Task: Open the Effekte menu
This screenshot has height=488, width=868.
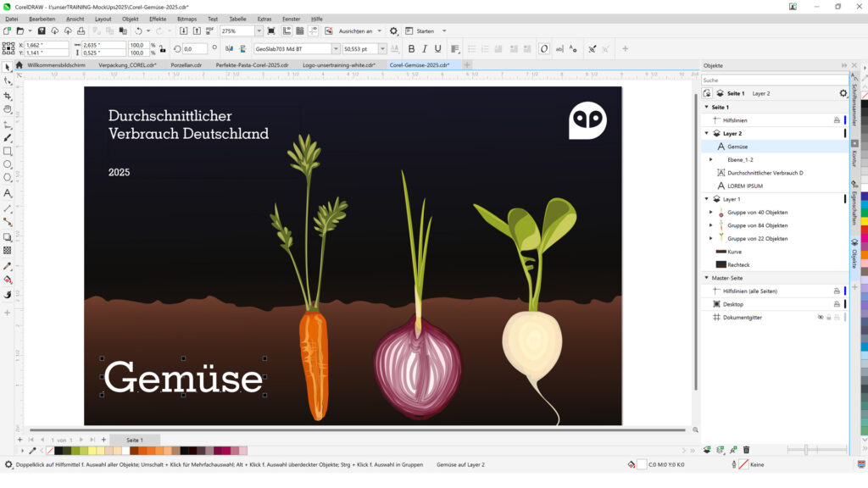Action: pyautogui.click(x=158, y=19)
